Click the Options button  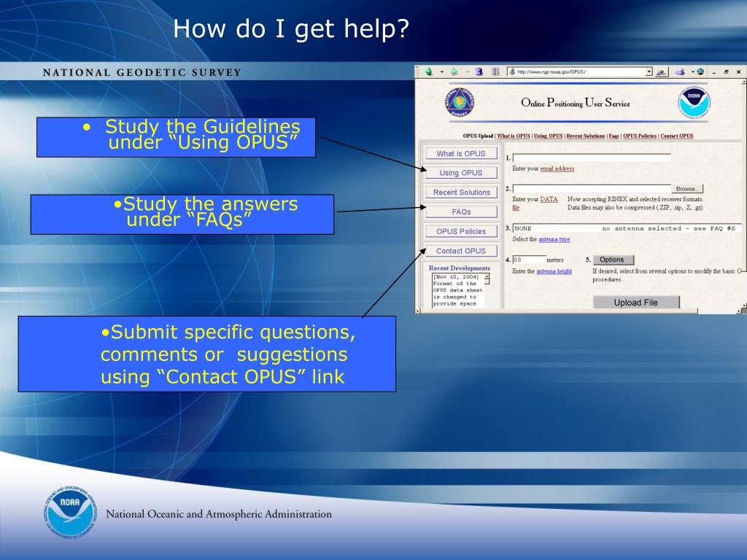pyautogui.click(x=614, y=260)
